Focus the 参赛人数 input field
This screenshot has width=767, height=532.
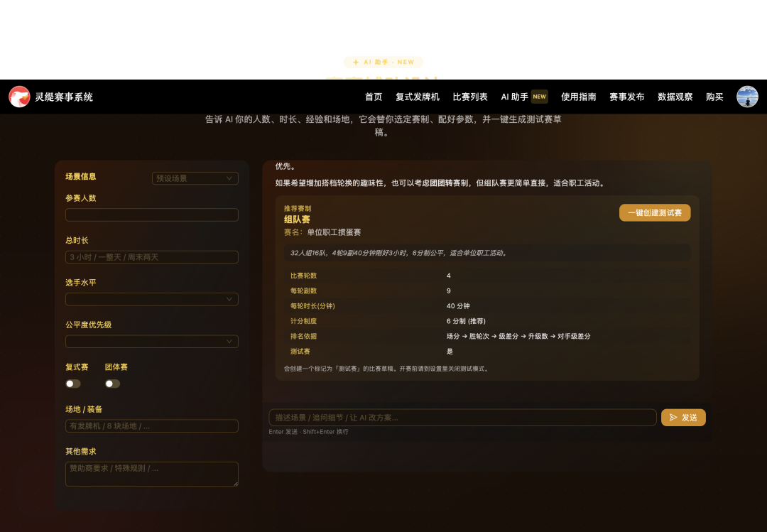tap(152, 215)
